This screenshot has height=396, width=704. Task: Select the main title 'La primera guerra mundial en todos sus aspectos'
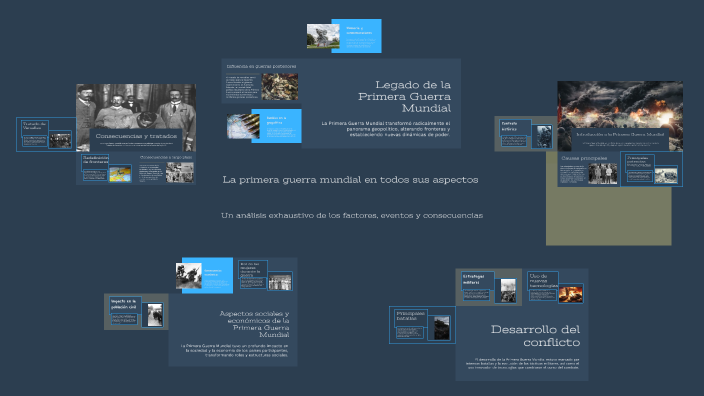click(x=350, y=180)
